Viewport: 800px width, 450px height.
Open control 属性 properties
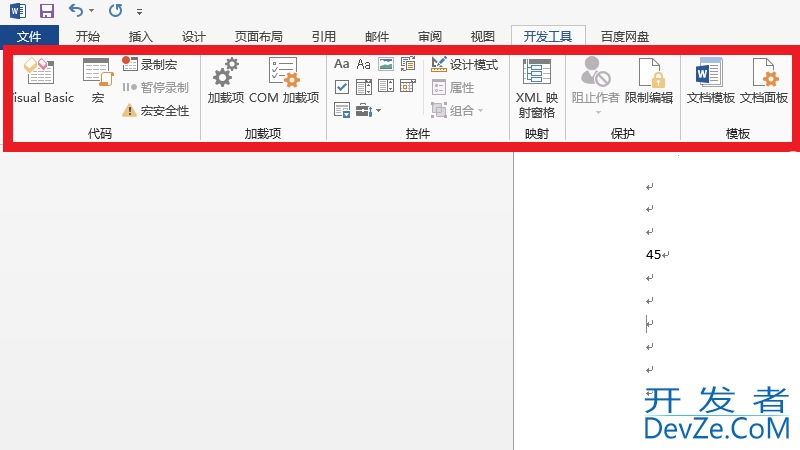tap(453, 87)
